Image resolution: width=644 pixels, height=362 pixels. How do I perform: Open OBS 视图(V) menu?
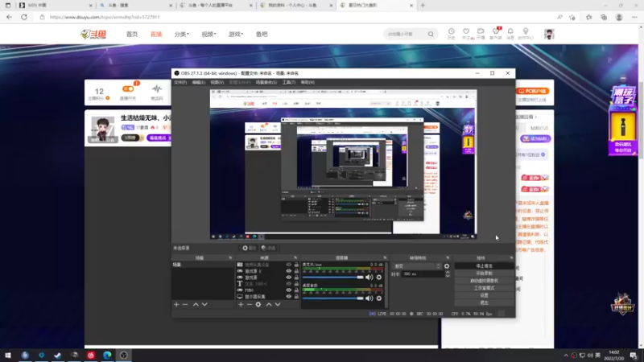[217, 83]
